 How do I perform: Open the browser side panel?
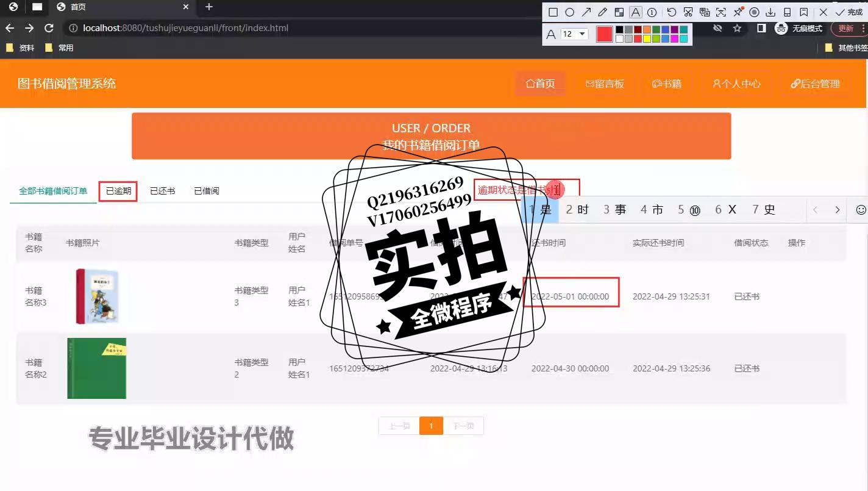coord(761,28)
